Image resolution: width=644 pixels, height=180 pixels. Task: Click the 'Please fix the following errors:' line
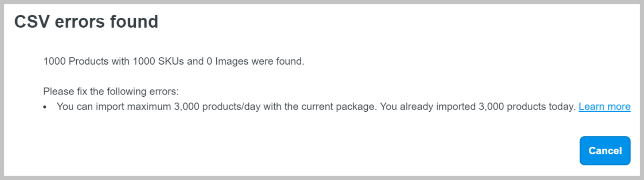[x=111, y=92]
